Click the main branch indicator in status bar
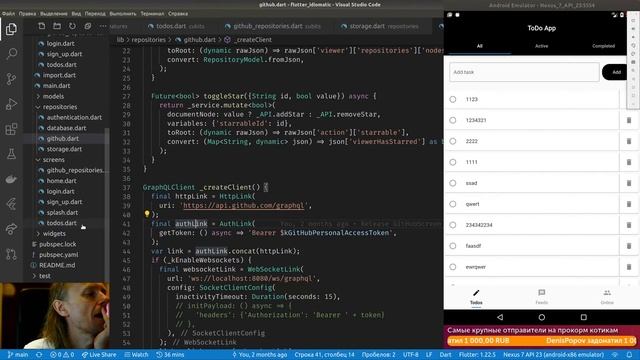 18,355
